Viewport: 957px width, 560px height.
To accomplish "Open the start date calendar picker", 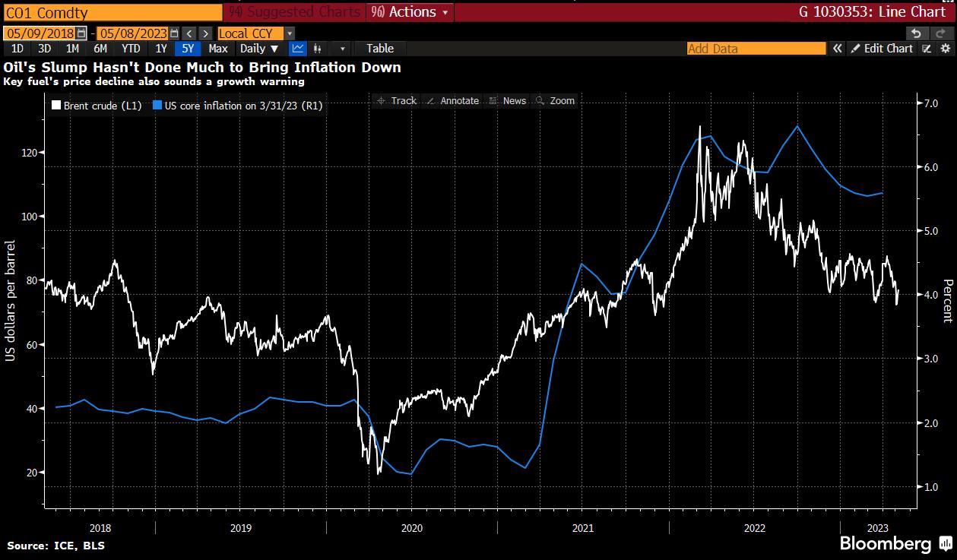I will (x=82, y=33).
